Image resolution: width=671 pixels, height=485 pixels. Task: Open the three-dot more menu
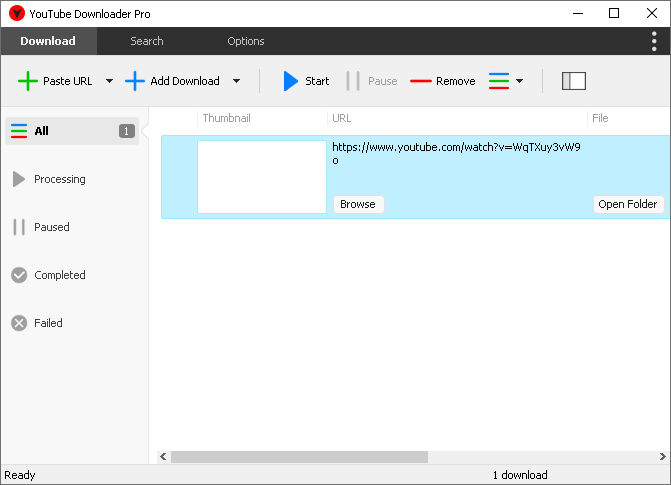(x=654, y=41)
